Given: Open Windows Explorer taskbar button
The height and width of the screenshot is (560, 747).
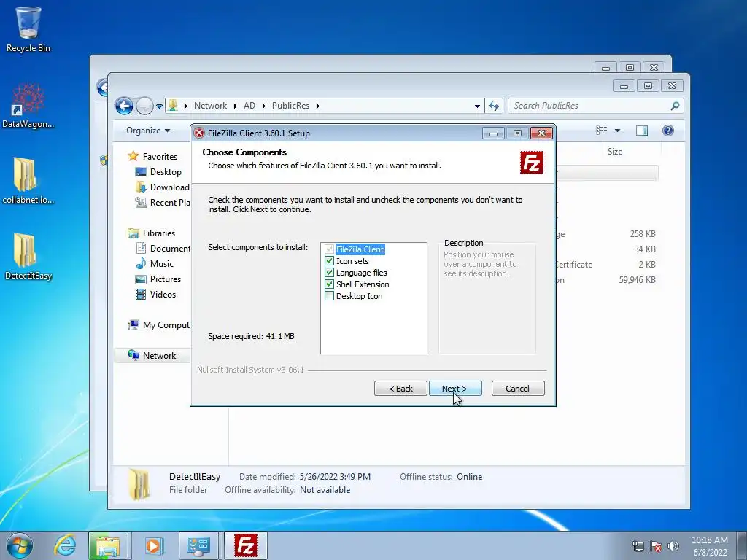Looking at the screenshot, I should pyautogui.click(x=108, y=545).
